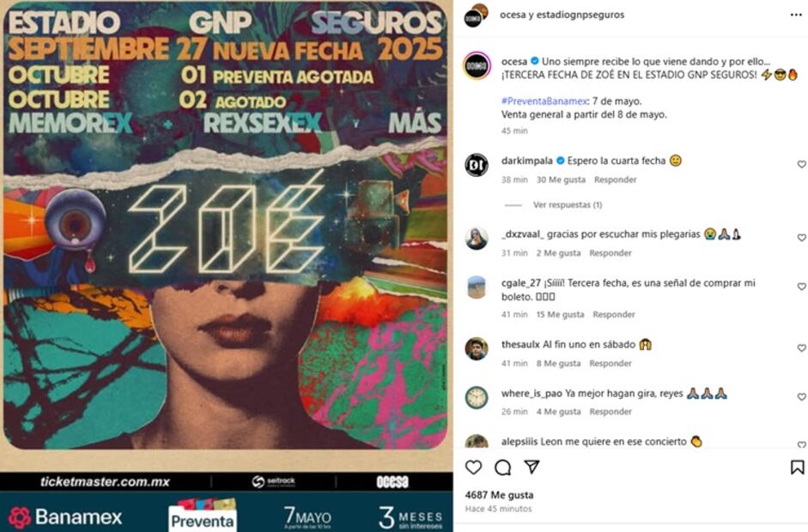Reply to _dxzvaal_'s comment
The image size is (808, 532).
[611, 253]
